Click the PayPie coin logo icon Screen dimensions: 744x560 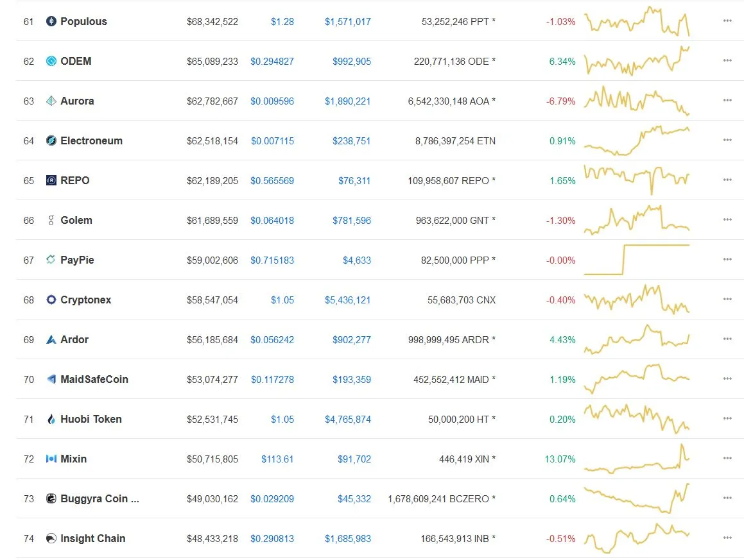coord(51,260)
